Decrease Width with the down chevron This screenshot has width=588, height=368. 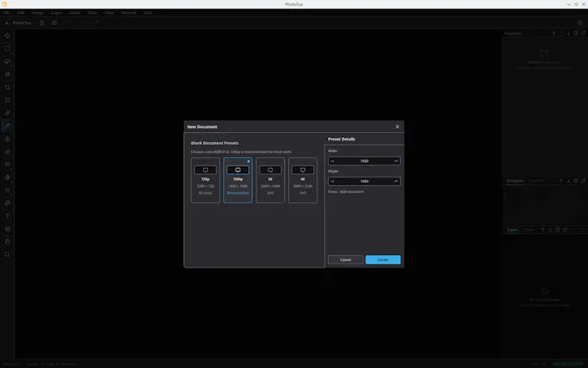pyautogui.click(x=332, y=161)
